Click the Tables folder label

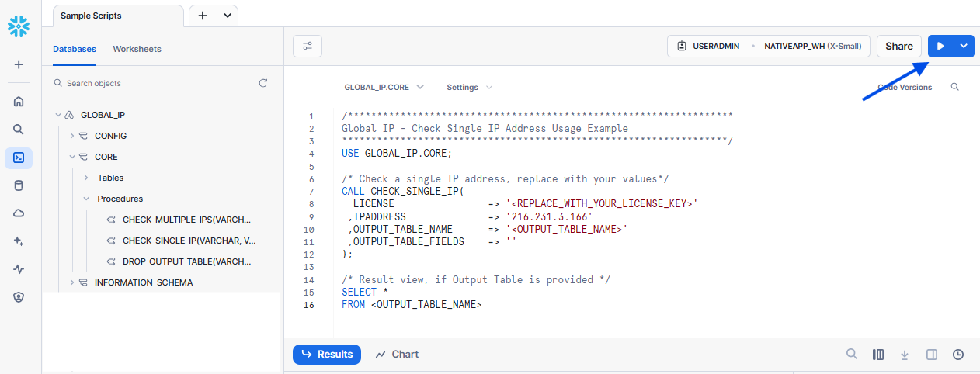click(x=110, y=178)
